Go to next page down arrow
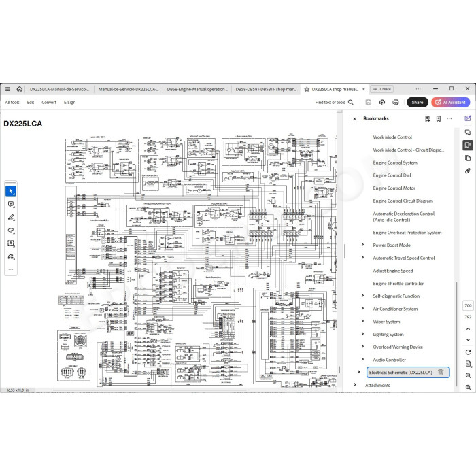The width and height of the screenshot is (476, 476). (468, 340)
